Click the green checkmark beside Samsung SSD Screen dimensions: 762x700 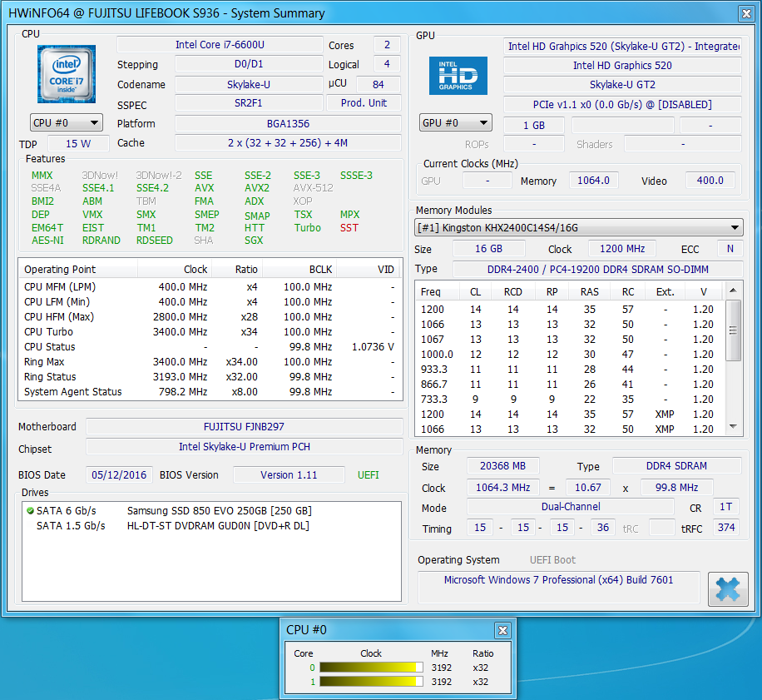pyautogui.click(x=30, y=510)
